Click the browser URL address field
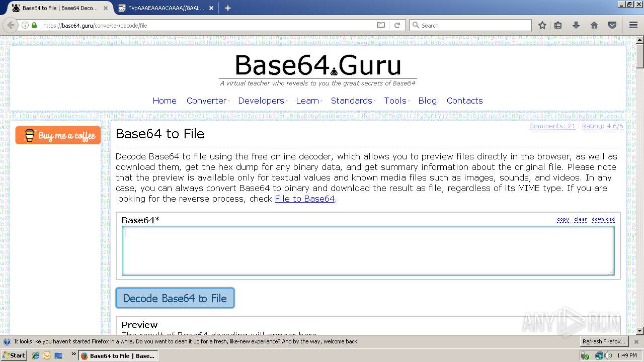This screenshot has height=362, width=644. point(206,25)
